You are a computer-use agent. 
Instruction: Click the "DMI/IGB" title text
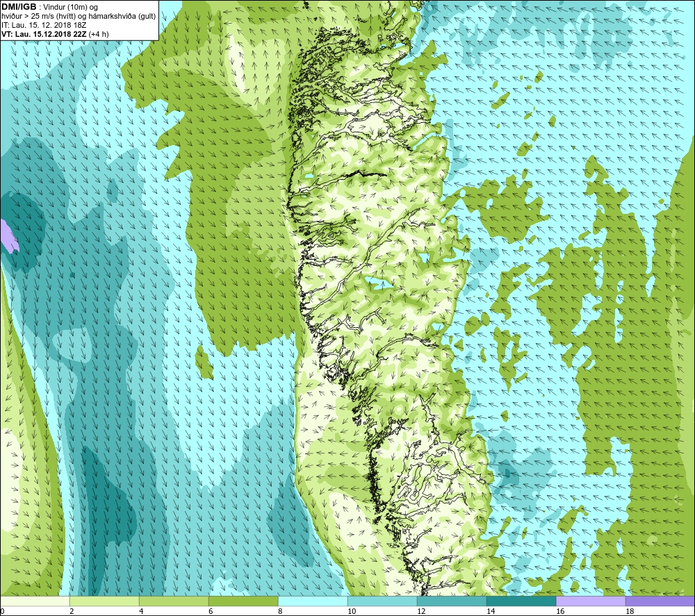coord(19,7)
